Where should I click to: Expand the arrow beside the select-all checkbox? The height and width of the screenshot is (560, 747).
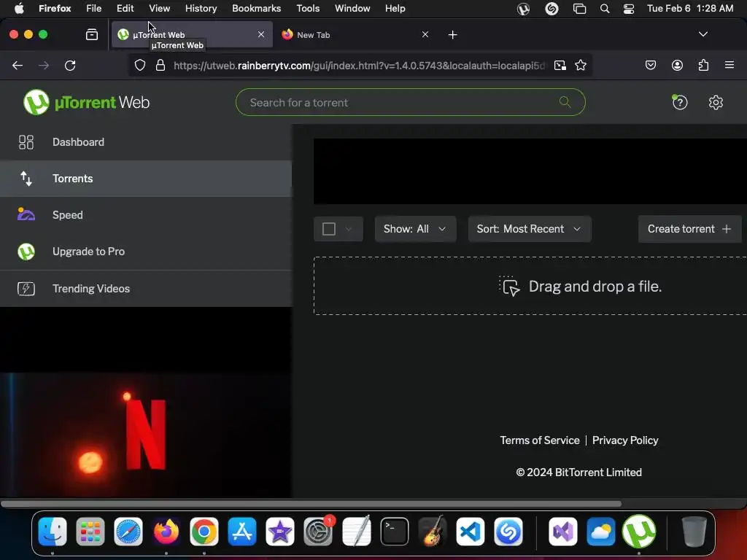(x=349, y=229)
